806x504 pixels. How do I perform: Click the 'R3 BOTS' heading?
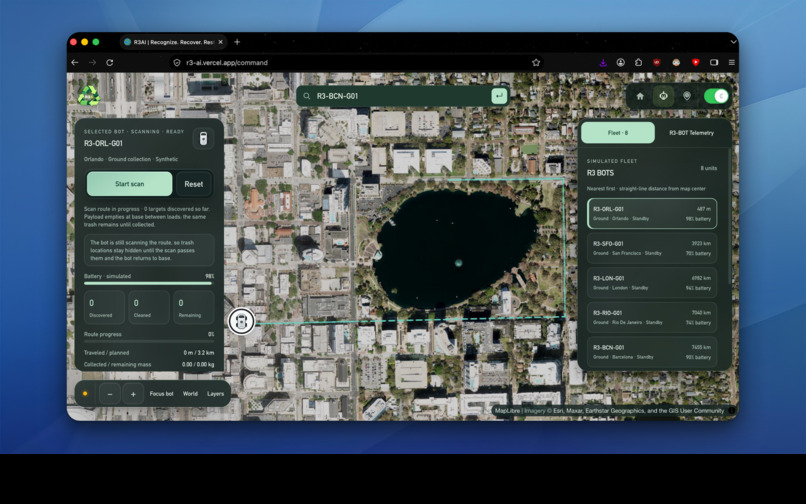point(600,173)
